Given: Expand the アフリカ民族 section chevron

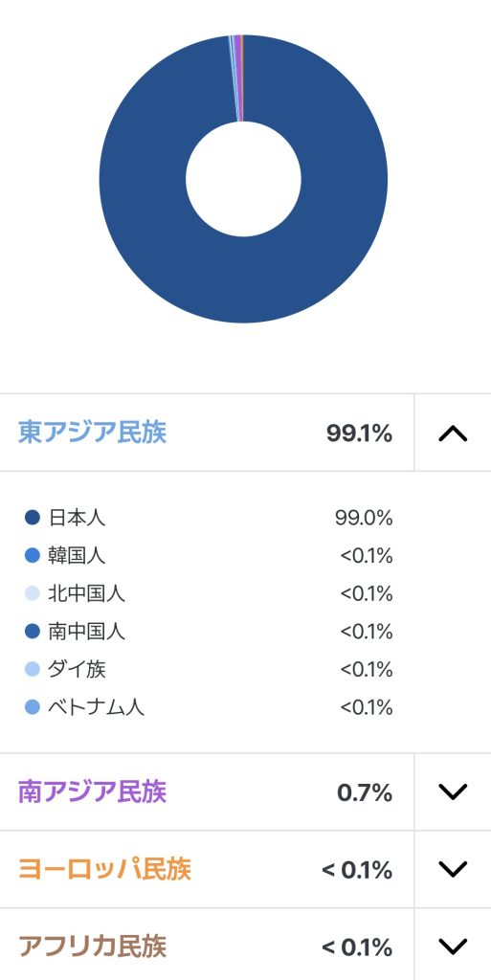Looking at the screenshot, I should point(453,947).
